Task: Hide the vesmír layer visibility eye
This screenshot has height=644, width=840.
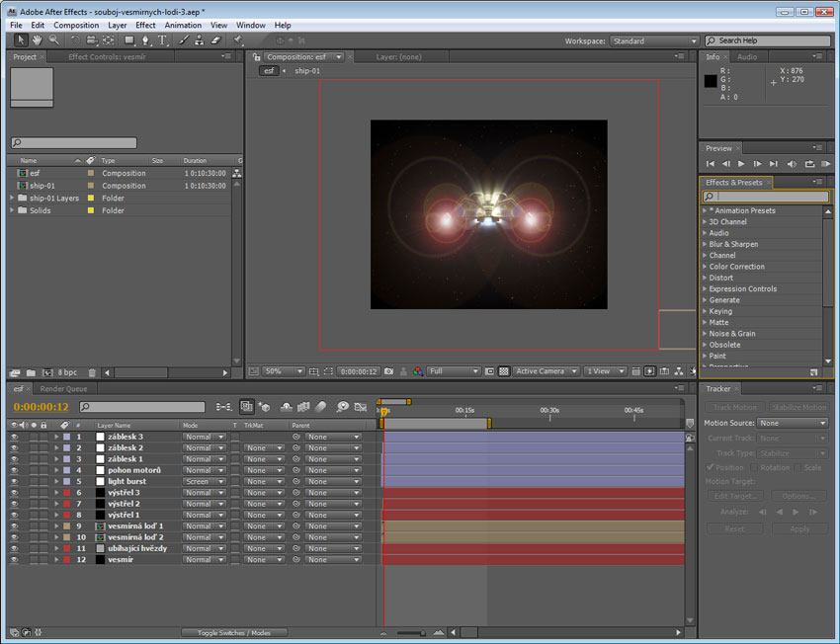Action: pos(15,559)
